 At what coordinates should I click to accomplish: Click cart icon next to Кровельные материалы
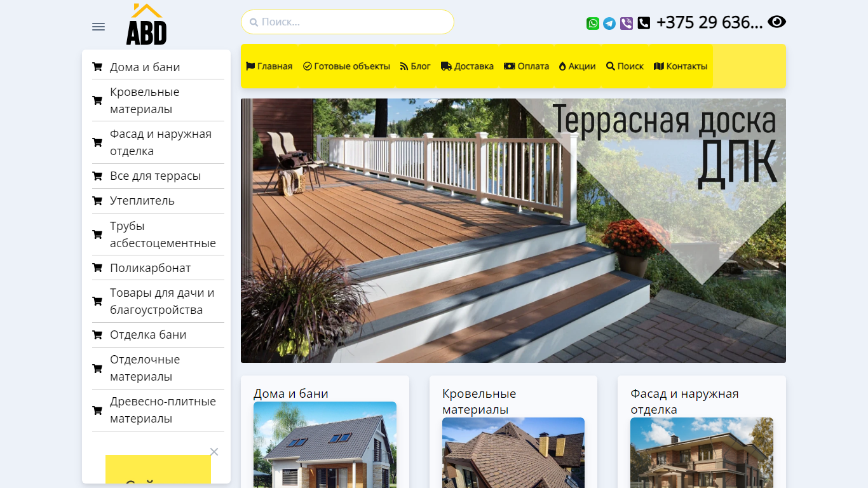tap(97, 100)
